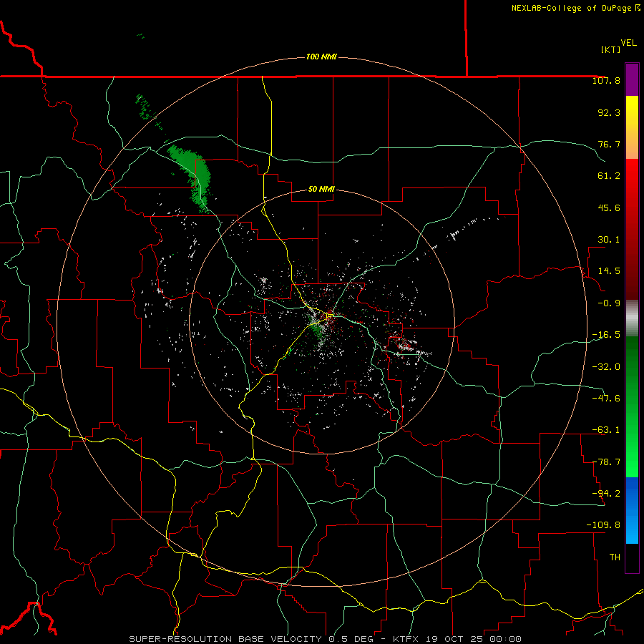Click the 14.5 velocity scale value
644x644 pixels.
coord(609,271)
